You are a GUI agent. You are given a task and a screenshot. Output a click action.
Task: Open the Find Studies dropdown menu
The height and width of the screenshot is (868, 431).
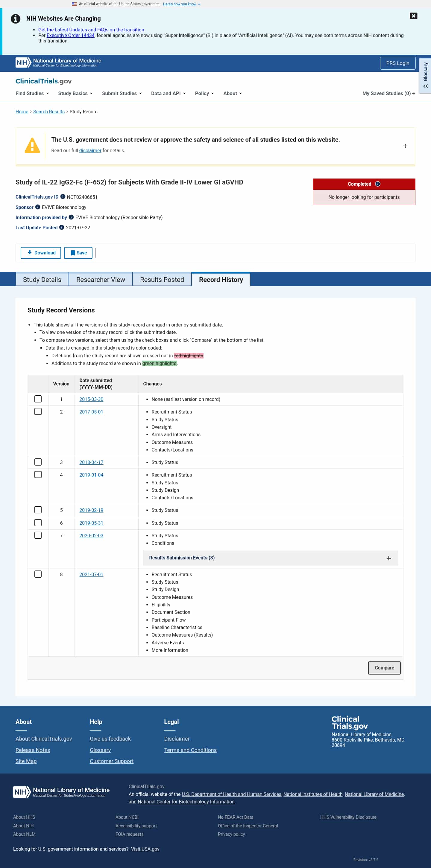click(32, 93)
